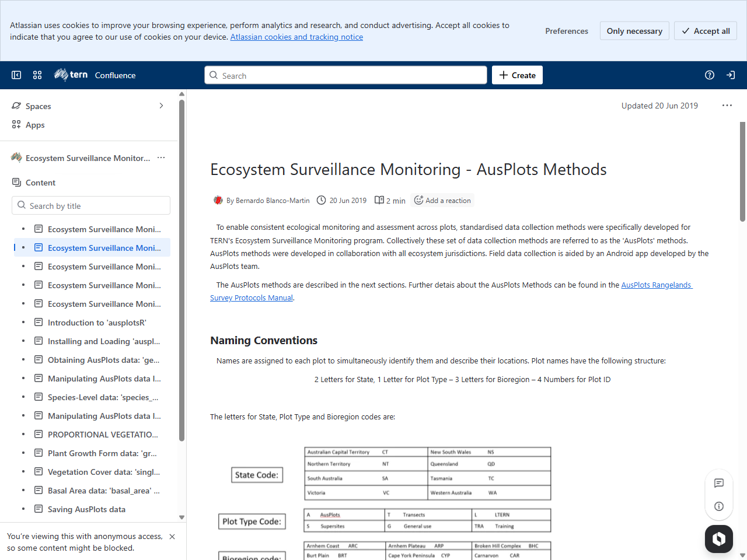Click the Help question mark icon

tap(710, 75)
